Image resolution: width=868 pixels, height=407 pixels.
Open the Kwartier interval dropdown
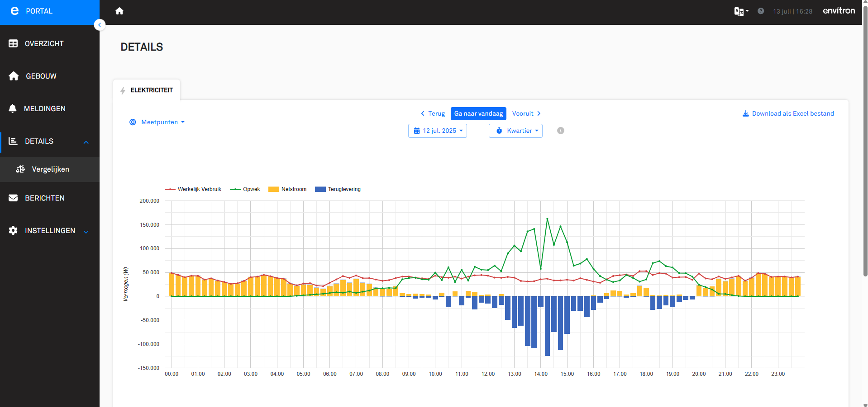coord(516,131)
